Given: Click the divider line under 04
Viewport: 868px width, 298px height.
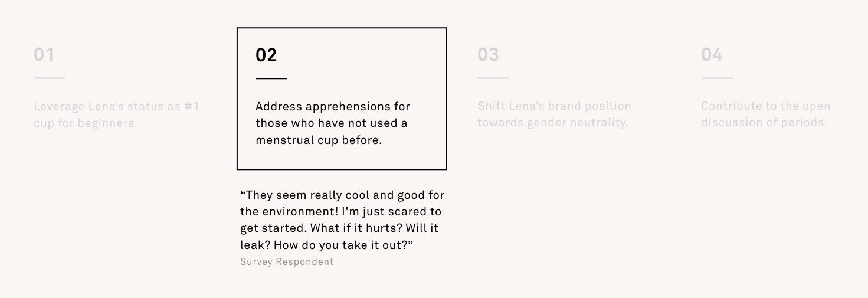Looking at the screenshot, I should pyautogui.click(x=717, y=78).
